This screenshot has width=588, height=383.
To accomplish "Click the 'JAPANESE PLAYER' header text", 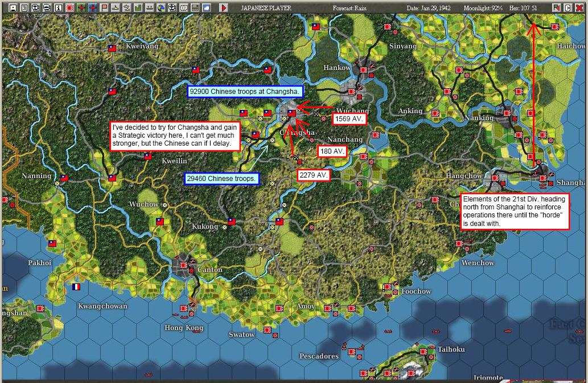I will coord(266,8).
